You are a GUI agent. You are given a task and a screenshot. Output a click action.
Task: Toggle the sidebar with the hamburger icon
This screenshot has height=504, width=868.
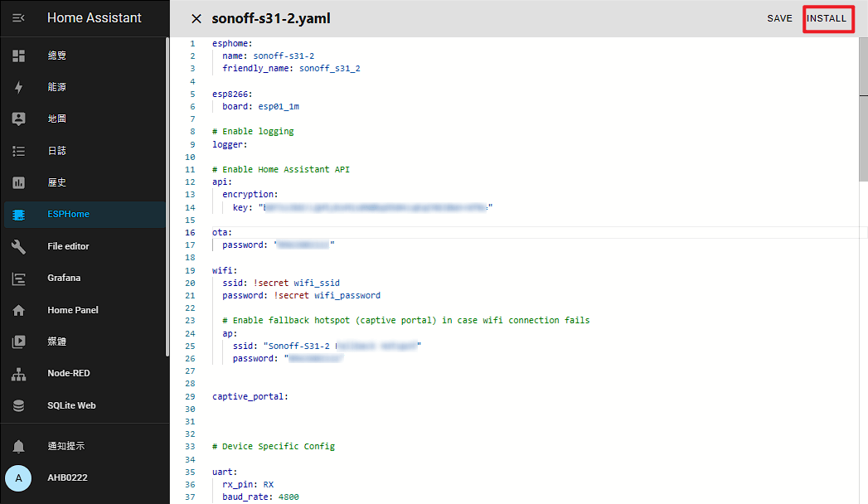point(18,18)
